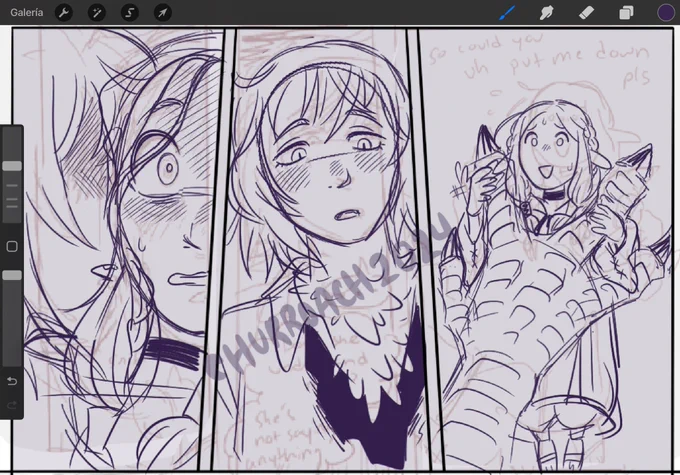680x475 pixels.
Task: Activate the Transform arrow tool
Action: pos(163,13)
